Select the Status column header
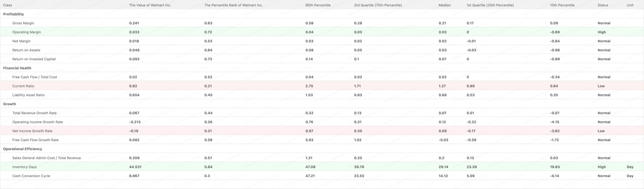 pos(602,5)
